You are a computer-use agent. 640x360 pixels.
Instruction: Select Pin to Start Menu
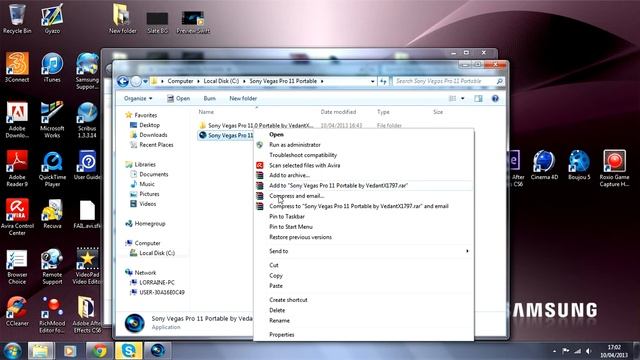291,227
